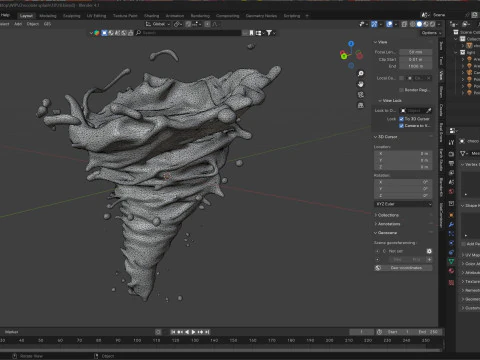The height and width of the screenshot is (360, 480).
Task: Switch perspective/orthographic with the grid icon
Action: [x=361, y=105]
